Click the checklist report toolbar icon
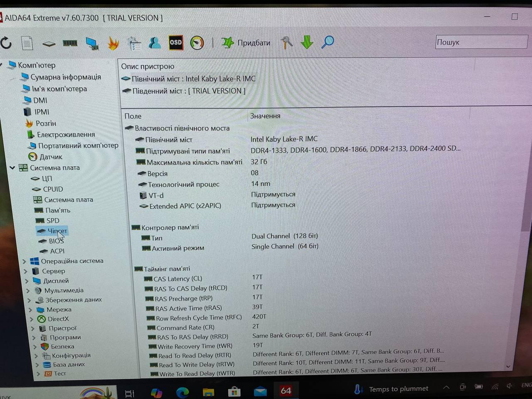The width and height of the screenshot is (532, 399). (x=134, y=43)
